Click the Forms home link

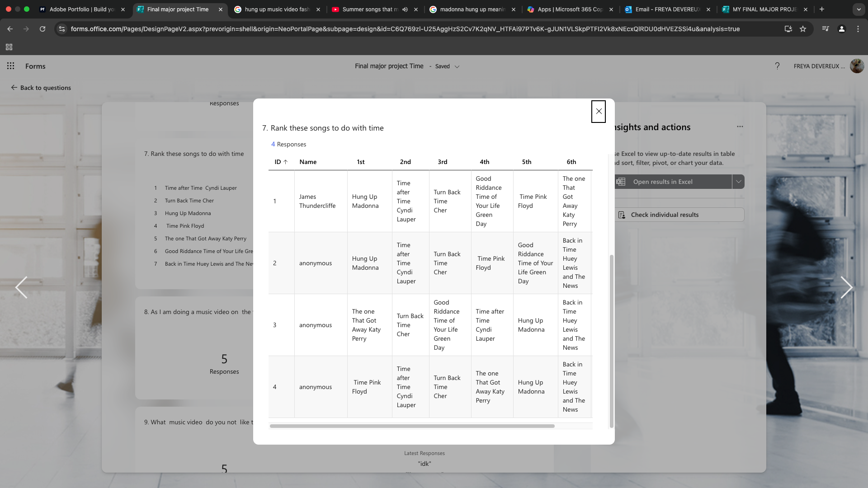tap(35, 66)
